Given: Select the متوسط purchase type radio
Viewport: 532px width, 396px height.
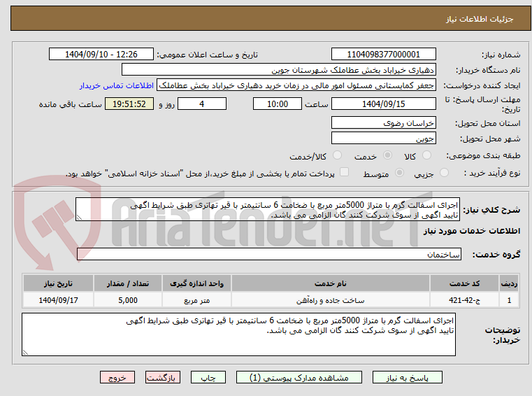Looking at the screenshot, I should point(400,173).
